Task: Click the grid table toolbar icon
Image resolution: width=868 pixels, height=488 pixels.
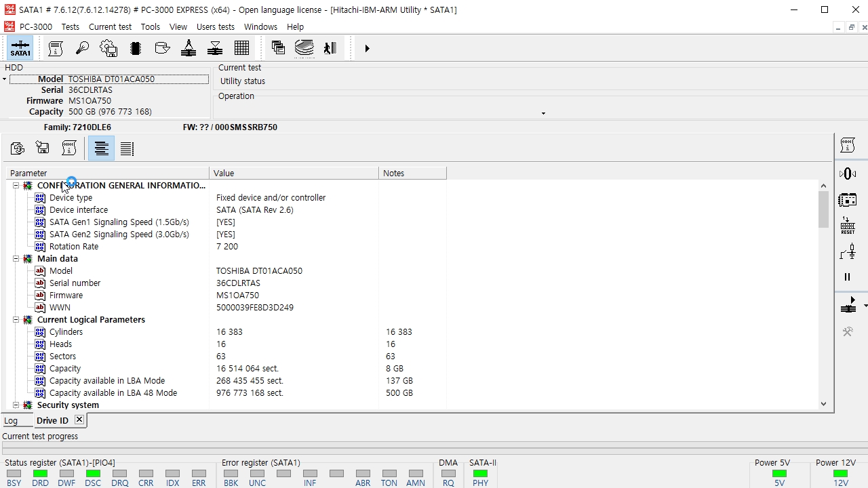Action: 241,48
